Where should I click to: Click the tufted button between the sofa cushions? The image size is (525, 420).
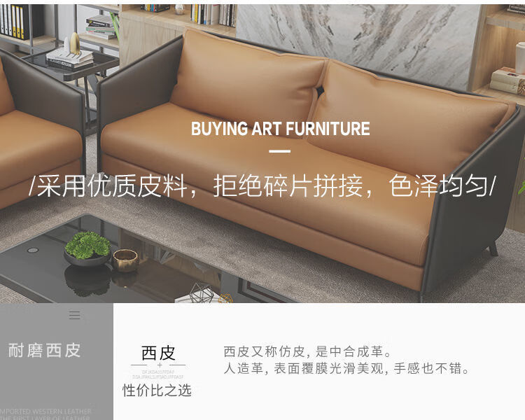click(x=320, y=90)
